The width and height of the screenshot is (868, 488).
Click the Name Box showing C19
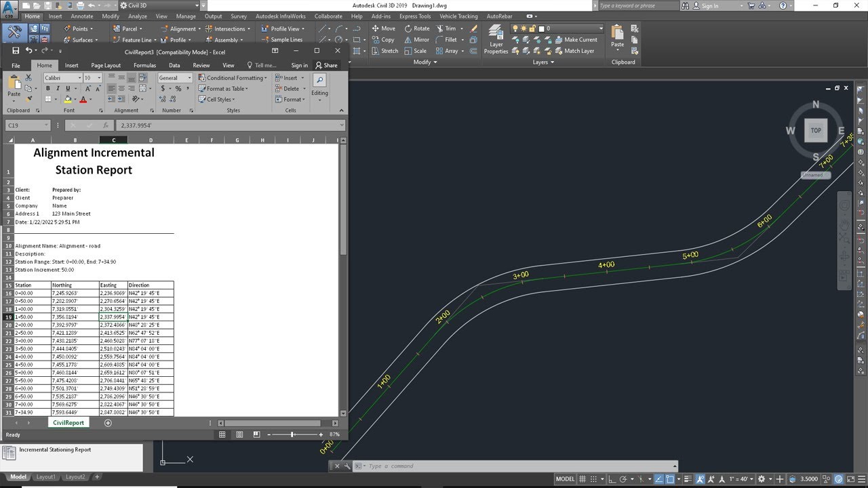coord(28,125)
